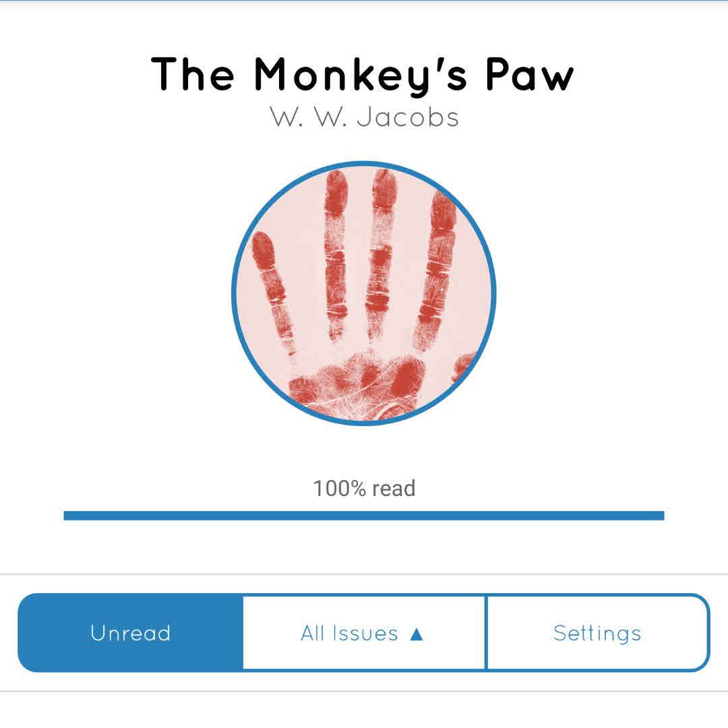Select the Settings button in bottom bar
The height and width of the screenshot is (728, 728).
point(597,632)
